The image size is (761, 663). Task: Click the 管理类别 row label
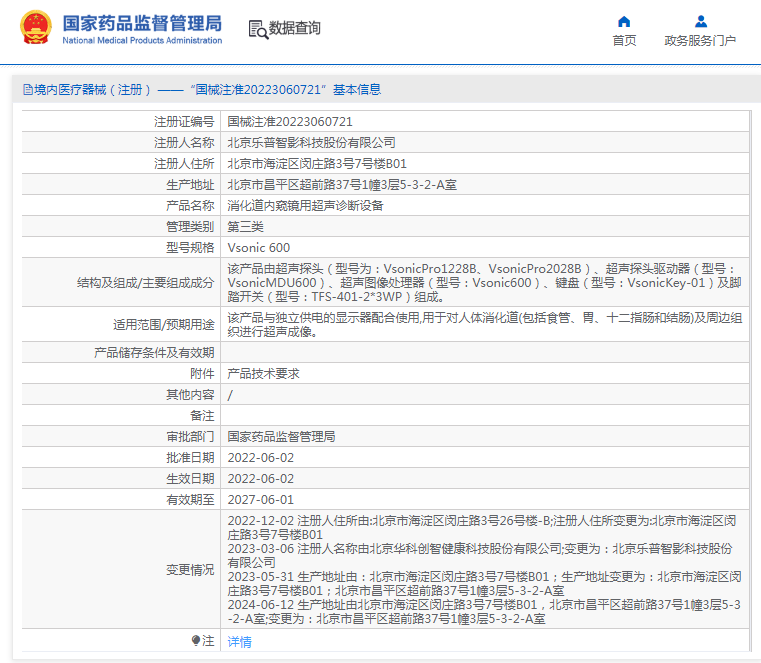pos(190,227)
